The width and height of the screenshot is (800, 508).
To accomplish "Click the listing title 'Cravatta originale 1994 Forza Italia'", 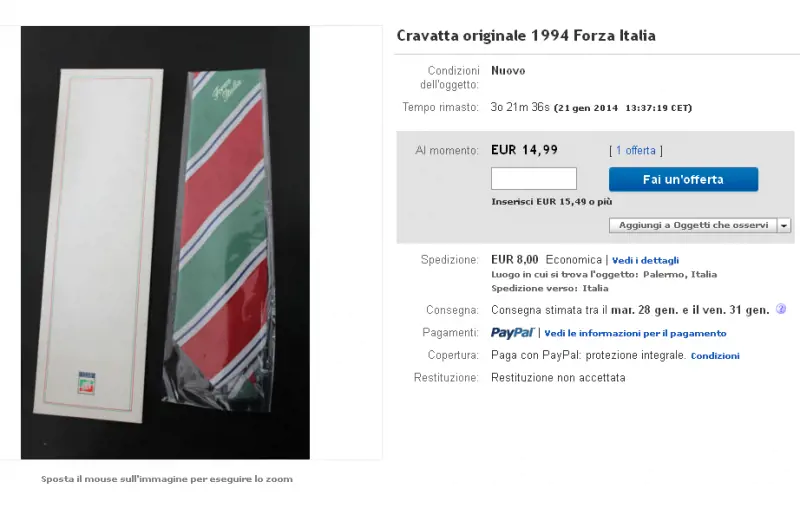I will (x=526, y=36).
